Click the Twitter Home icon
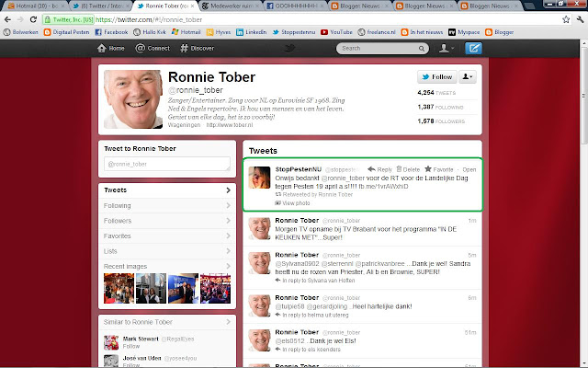 click(x=102, y=48)
